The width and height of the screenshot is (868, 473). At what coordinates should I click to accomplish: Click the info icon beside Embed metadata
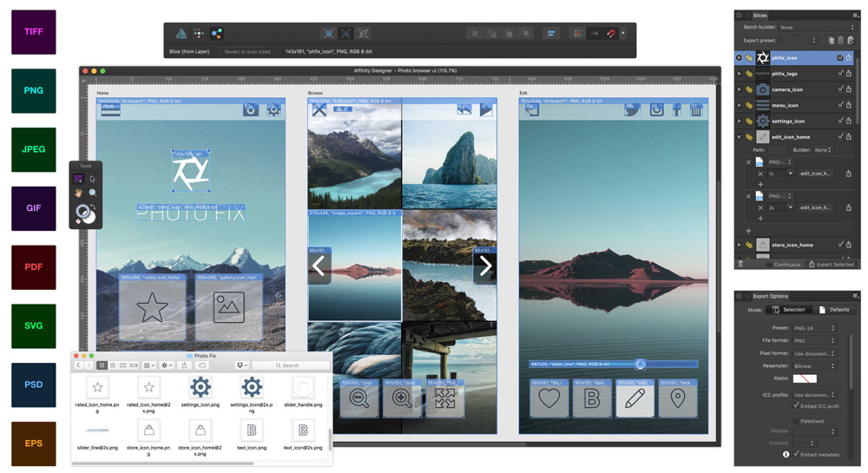[x=786, y=454]
